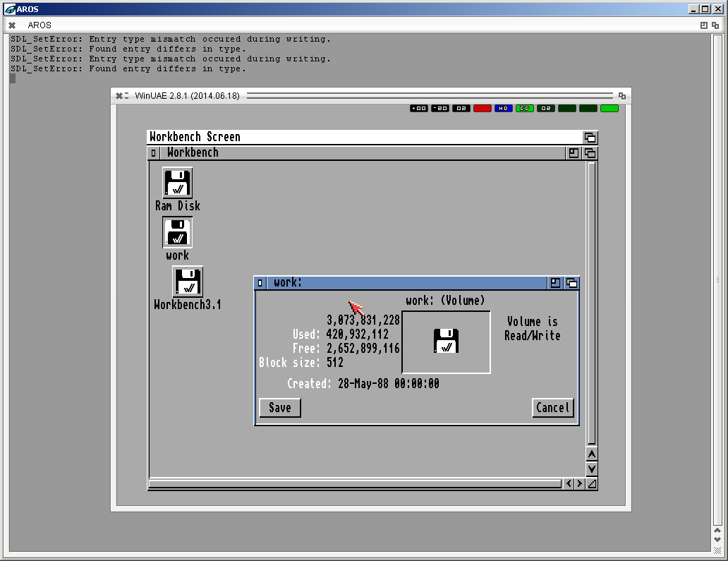
Task: Click the Created date 28-May-88 00:00:00
Action: (x=389, y=384)
